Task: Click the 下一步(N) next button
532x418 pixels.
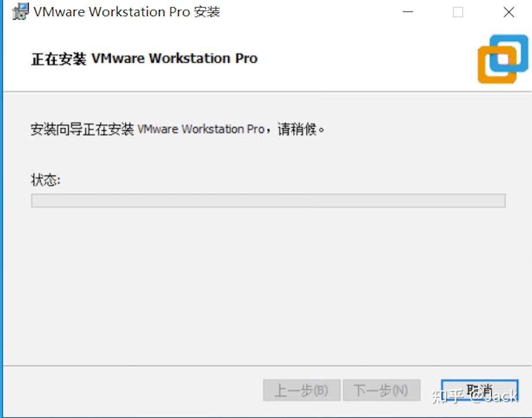Action: coord(382,390)
